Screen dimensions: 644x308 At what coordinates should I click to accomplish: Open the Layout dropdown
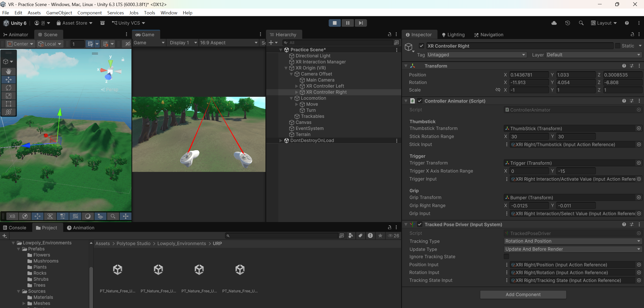pos(604,23)
